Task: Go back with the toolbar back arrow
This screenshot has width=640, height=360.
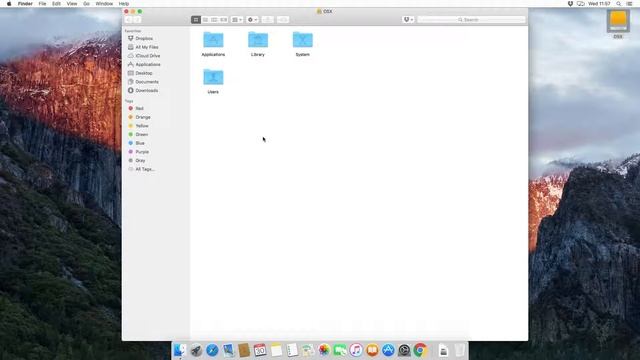Action: point(129,20)
